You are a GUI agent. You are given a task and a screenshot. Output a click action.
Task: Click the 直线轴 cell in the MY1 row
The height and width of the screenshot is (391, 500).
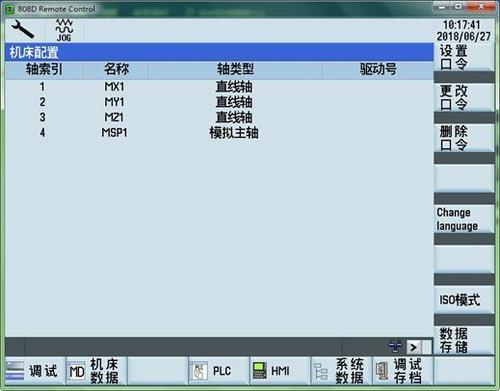point(234,102)
